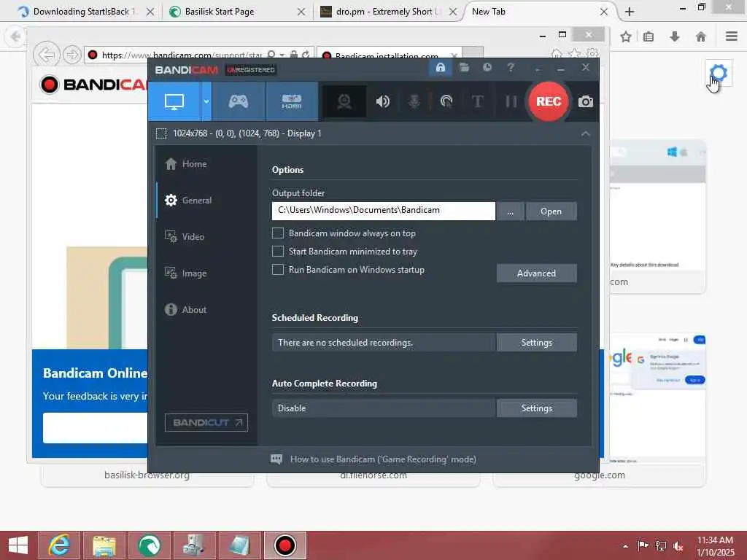Open Action Center flag icon in tray
The image size is (747, 560).
coord(643,545)
